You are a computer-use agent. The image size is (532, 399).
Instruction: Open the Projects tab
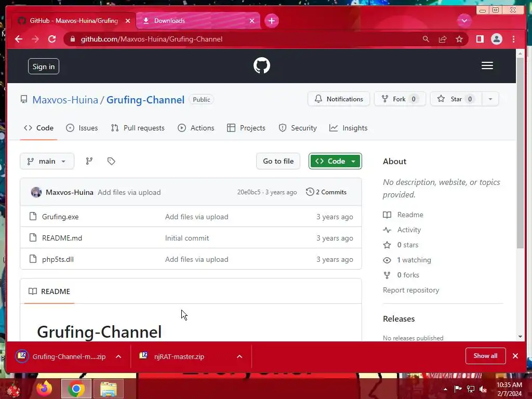point(246,128)
